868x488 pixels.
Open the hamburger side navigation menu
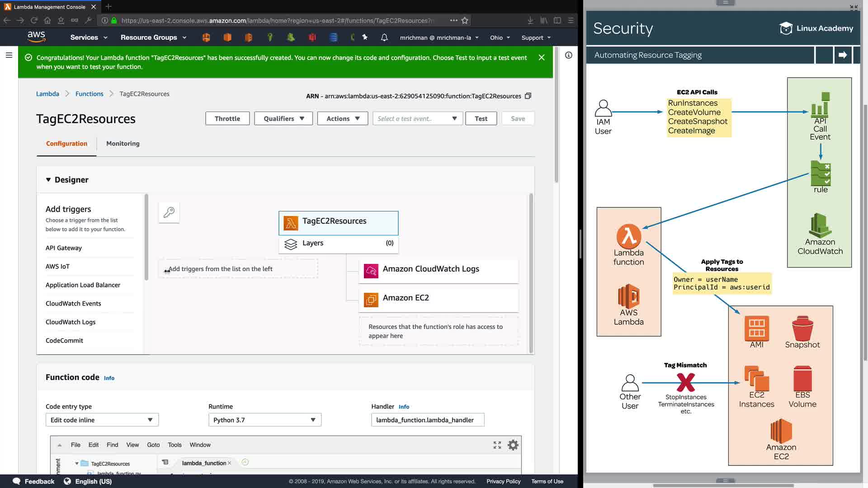[9, 55]
